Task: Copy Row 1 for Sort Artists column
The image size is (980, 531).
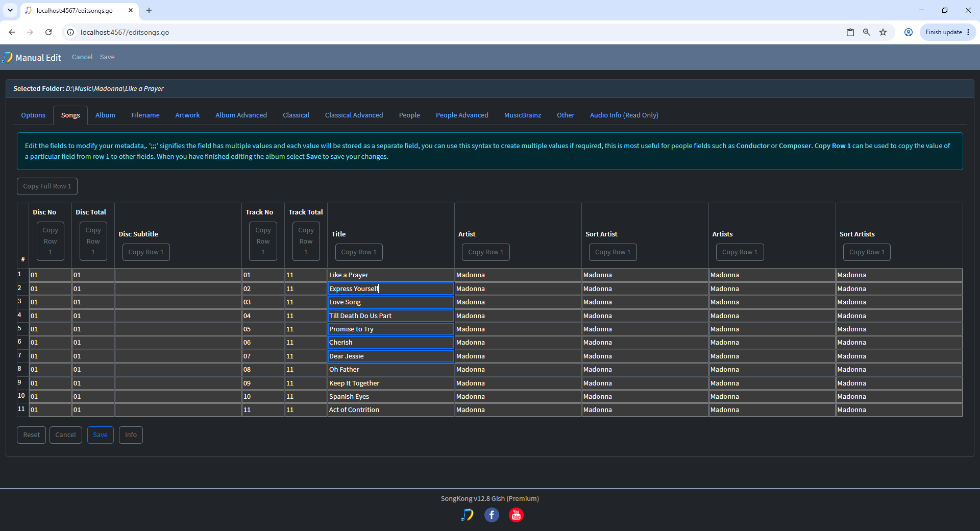Action: click(x=867, y=252)
